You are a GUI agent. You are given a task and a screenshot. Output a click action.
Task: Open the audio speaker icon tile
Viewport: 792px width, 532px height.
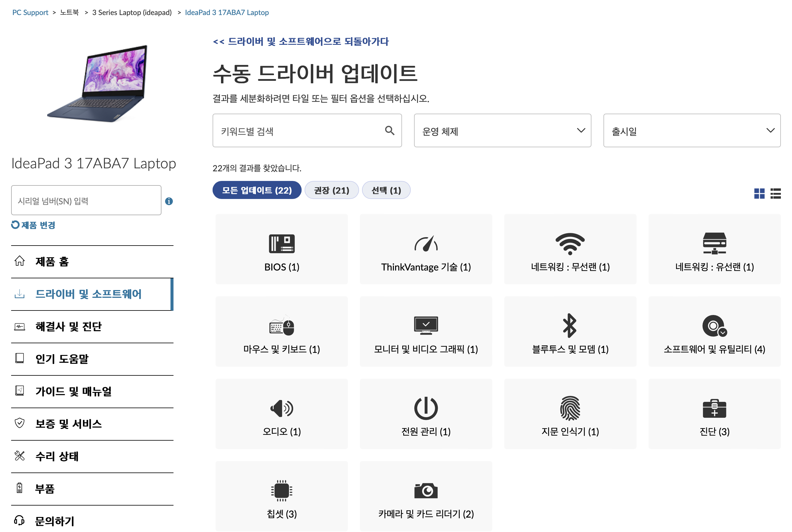pyautogui.click(x=281, y=408)
